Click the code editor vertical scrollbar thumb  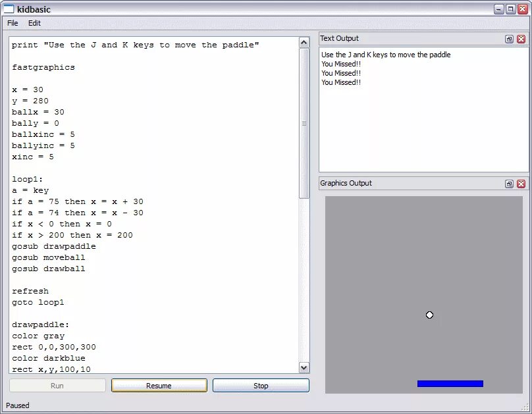304,124
